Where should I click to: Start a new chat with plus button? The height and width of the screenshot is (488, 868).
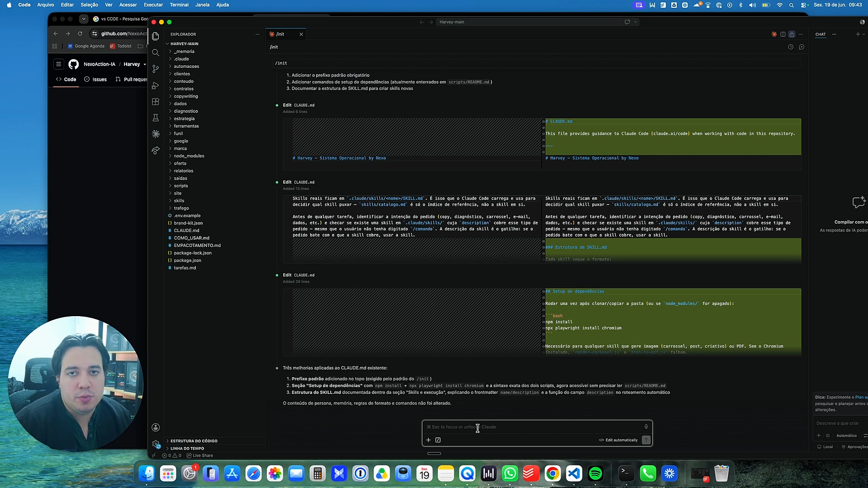[x=858, y=34]
